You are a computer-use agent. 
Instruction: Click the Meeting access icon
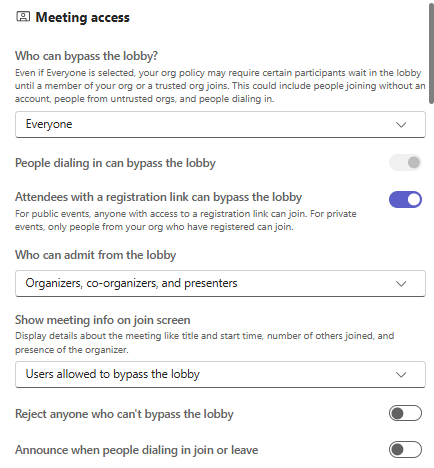(23, 17)
